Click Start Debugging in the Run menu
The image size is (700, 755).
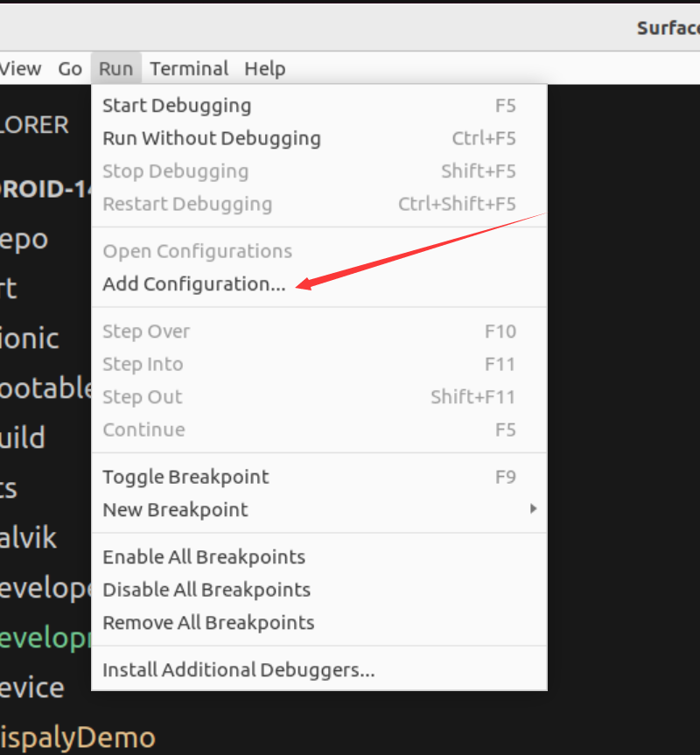[x=177, y=106]
